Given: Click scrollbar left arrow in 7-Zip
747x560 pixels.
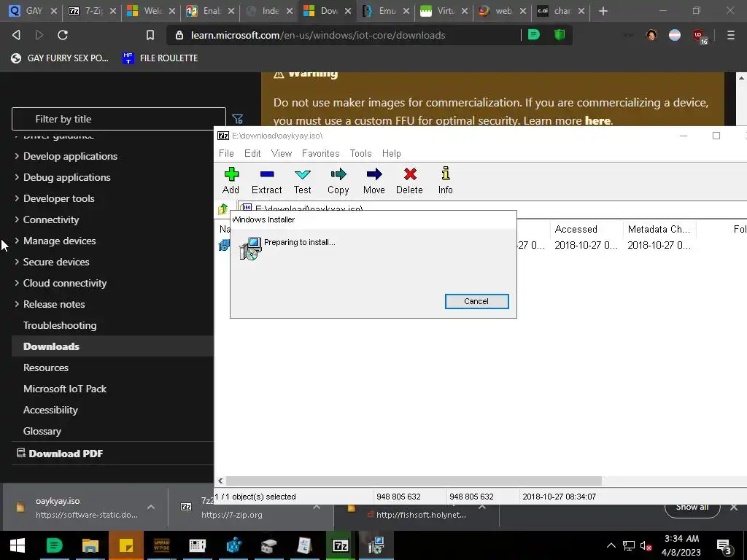Looking at the screenshot, I should pos(220,481).
